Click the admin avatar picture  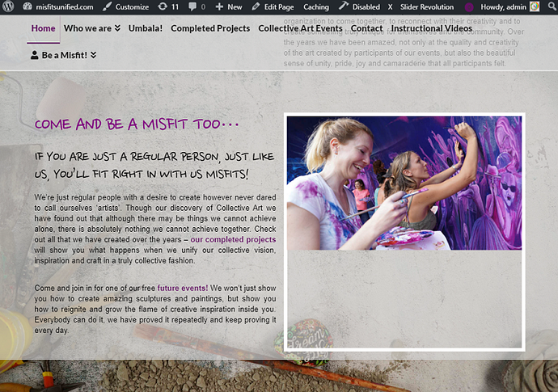535,6
